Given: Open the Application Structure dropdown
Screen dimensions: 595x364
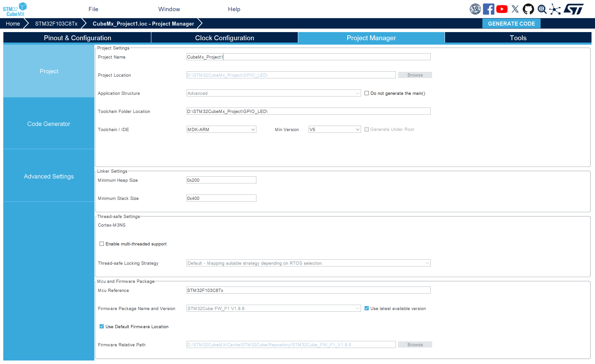Looking at the screenshot, I should click(274, 93).
